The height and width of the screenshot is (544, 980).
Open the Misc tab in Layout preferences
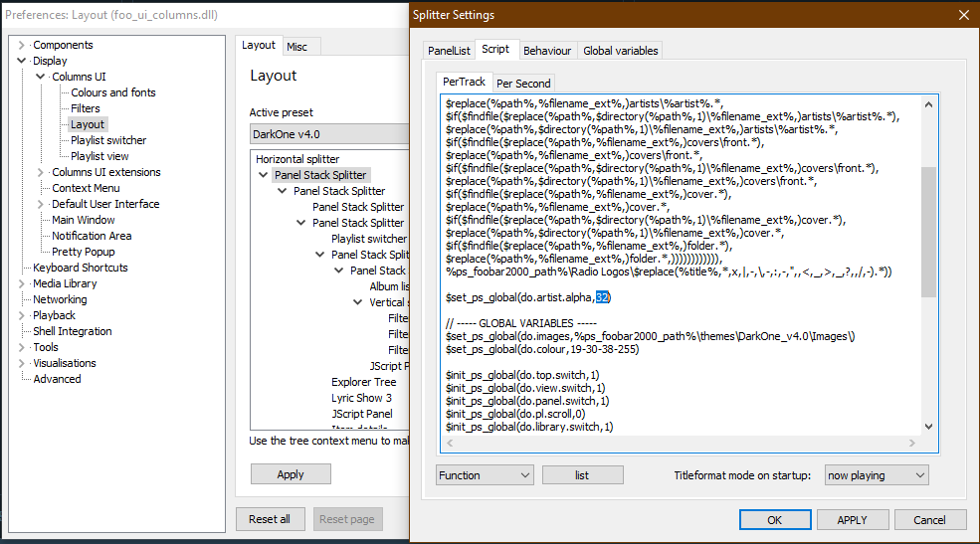click(296, 47)
